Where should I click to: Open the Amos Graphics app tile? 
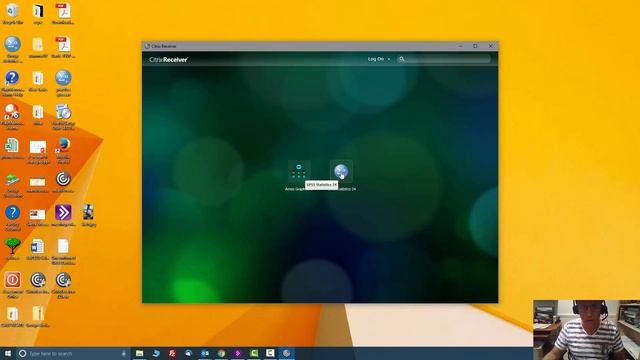click(299, 171)
